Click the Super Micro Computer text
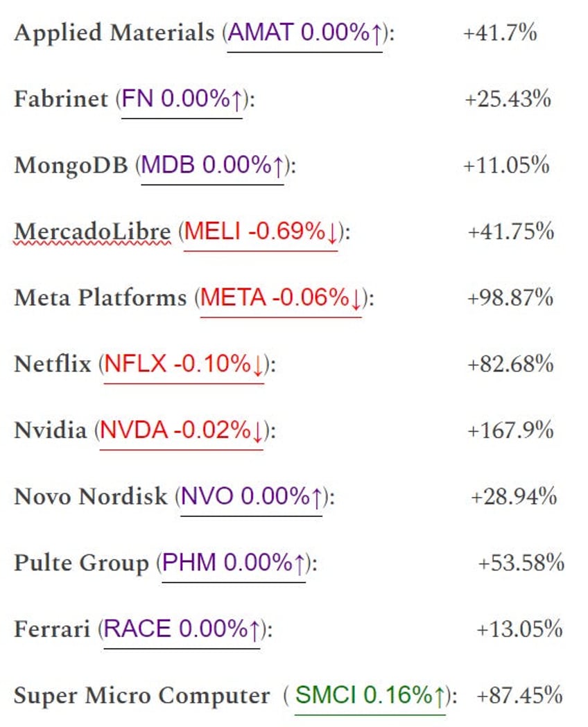Viewport: 588px width, 727px height. point(142,696)
